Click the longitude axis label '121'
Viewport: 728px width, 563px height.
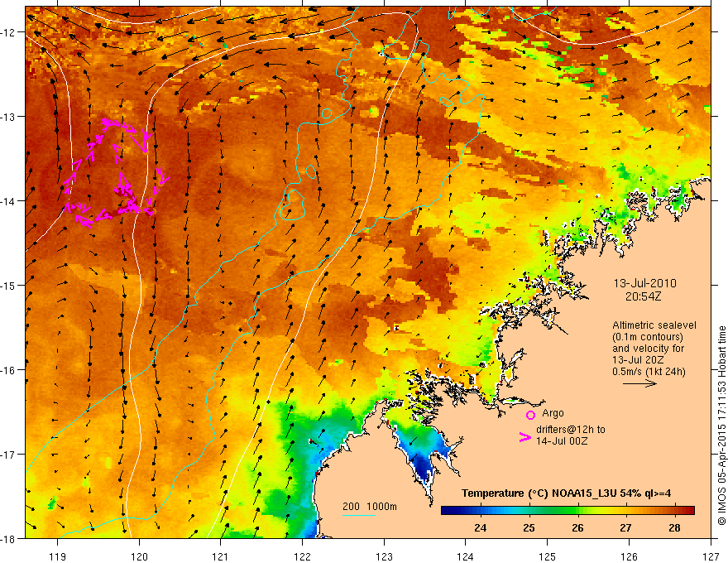tap(221, 556)
